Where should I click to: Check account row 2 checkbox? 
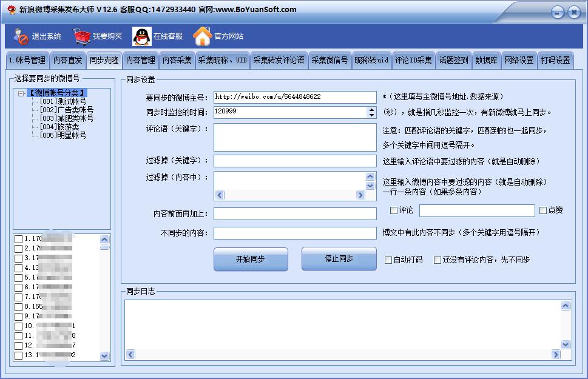pos(18,249)
